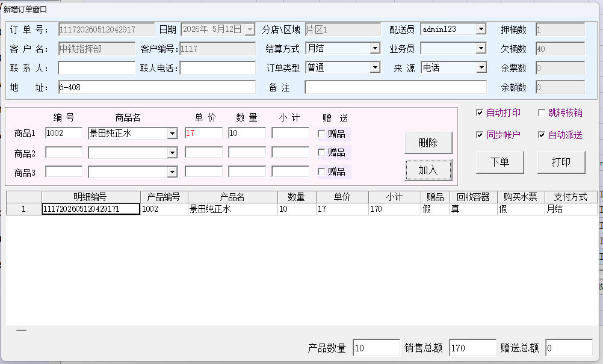Click the 商品1 编号 field 1002
603x364 pixels.
(x=64, y=133)
